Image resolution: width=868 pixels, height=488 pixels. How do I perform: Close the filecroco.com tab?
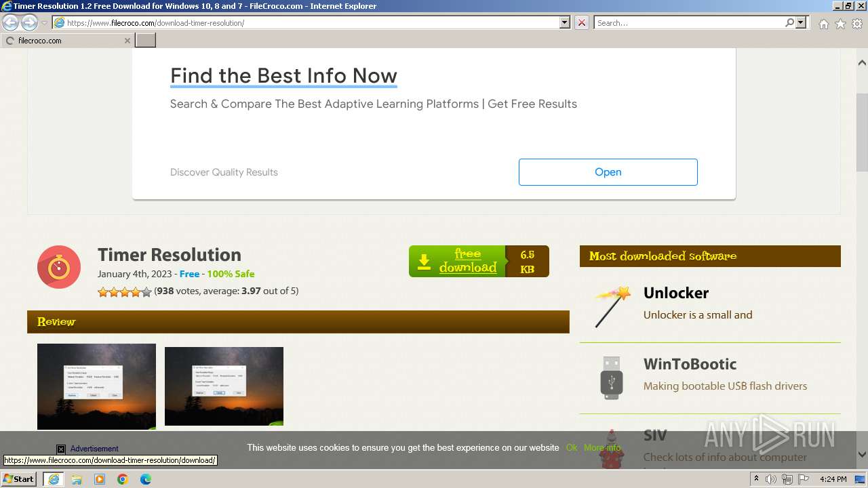(x=127, y=41)
